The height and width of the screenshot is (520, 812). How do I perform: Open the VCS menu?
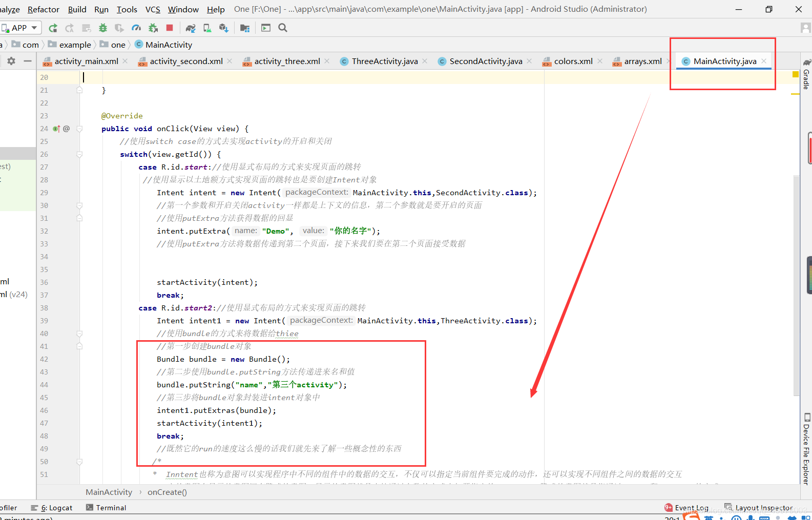pos(153,9)
